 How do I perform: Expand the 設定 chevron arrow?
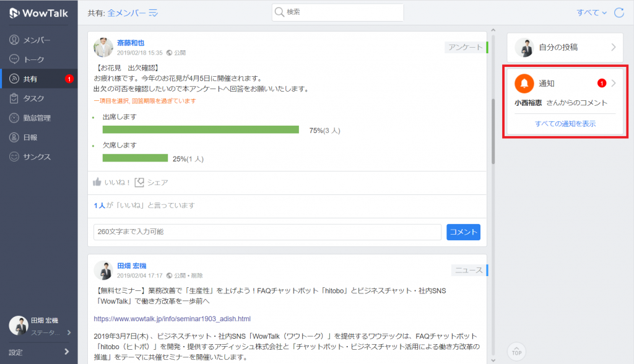click(x=67, y=352)
